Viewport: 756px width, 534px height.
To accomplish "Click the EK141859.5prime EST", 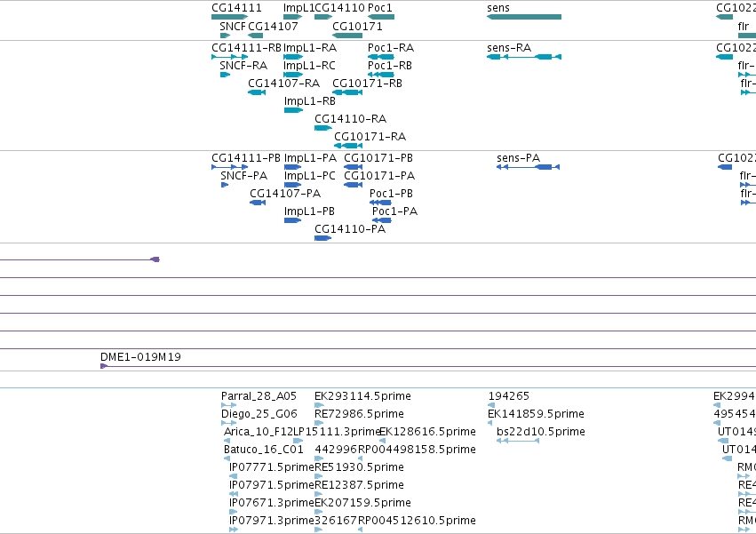I will tap(489, 424).
